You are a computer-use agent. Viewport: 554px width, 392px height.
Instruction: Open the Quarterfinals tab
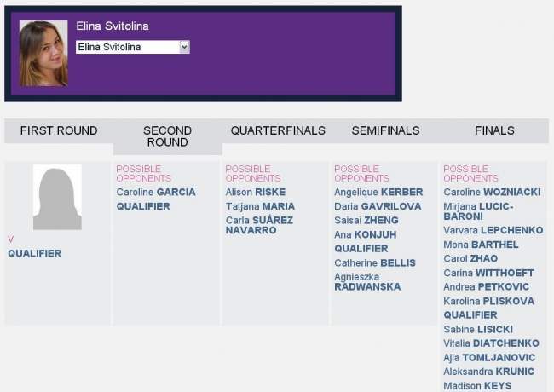278,130
